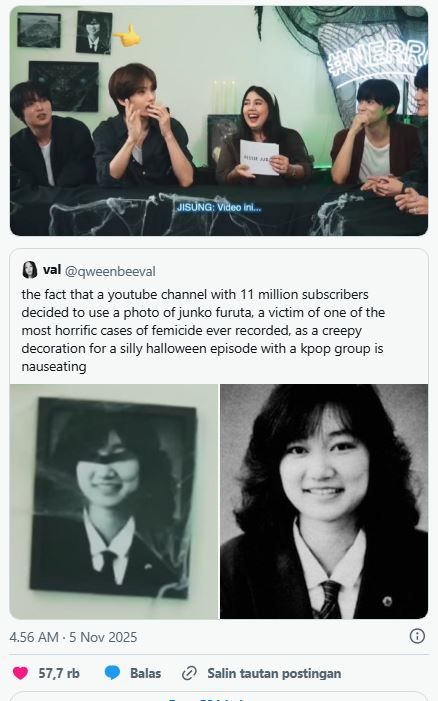Click the read replies button at bottom edge
438x701 pixels.
(219, 697)
